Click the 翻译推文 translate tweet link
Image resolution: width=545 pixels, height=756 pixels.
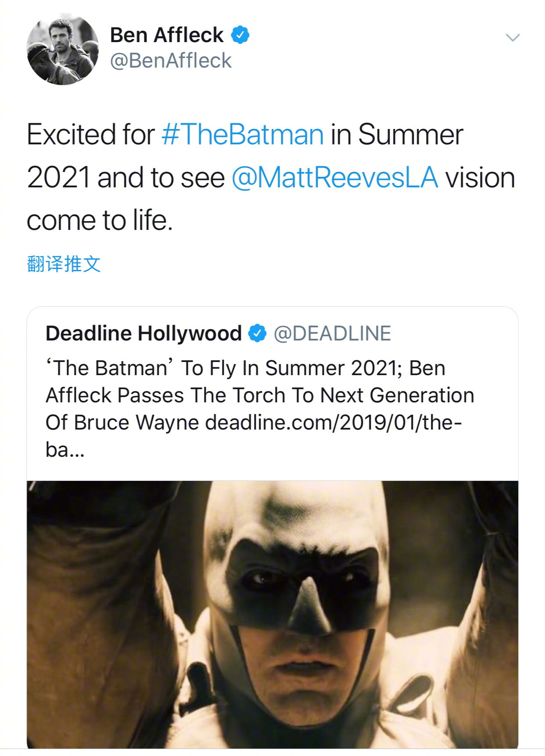64,264
